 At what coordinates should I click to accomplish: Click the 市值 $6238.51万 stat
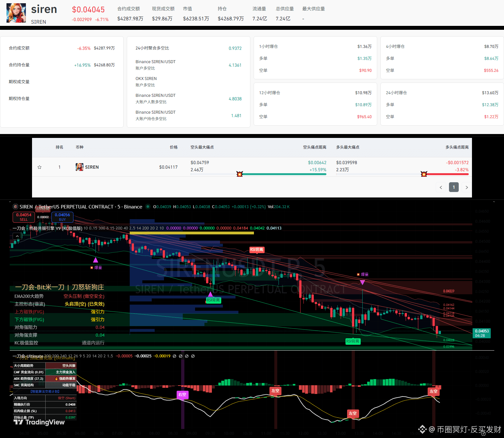(196, 14)
